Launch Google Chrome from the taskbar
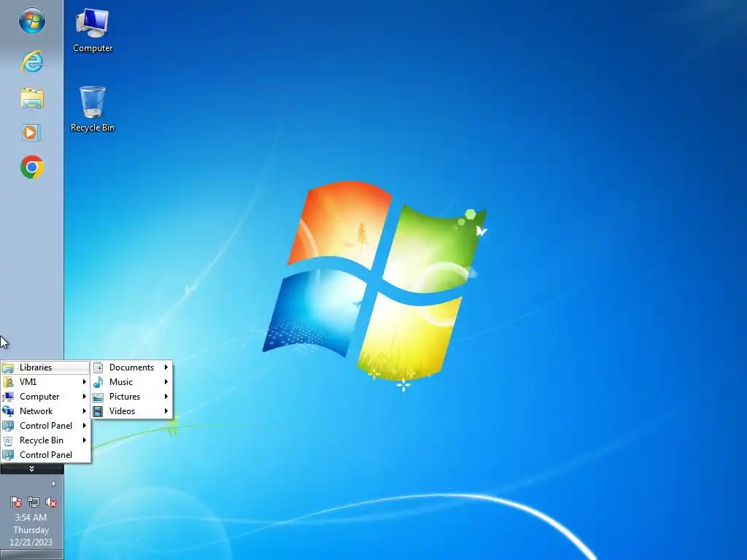 pos(32,167)
